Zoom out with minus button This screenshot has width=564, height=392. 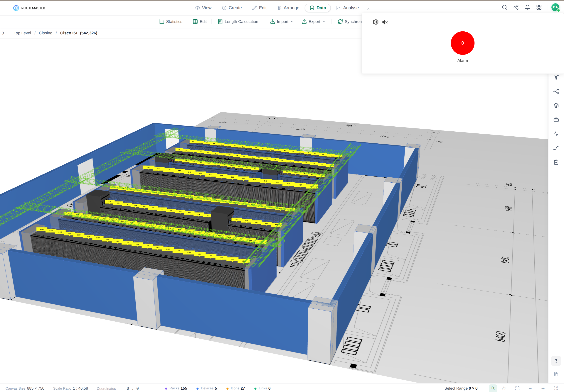[530, 388]
